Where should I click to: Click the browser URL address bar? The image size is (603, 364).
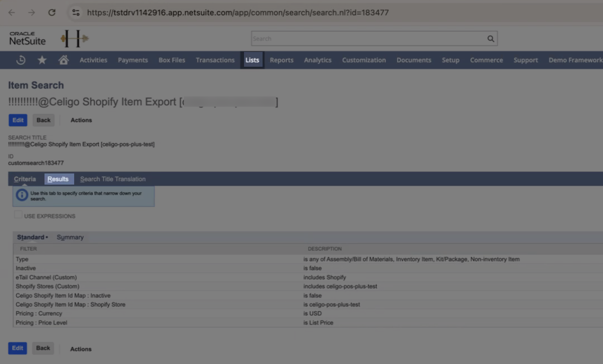point(238,13)
